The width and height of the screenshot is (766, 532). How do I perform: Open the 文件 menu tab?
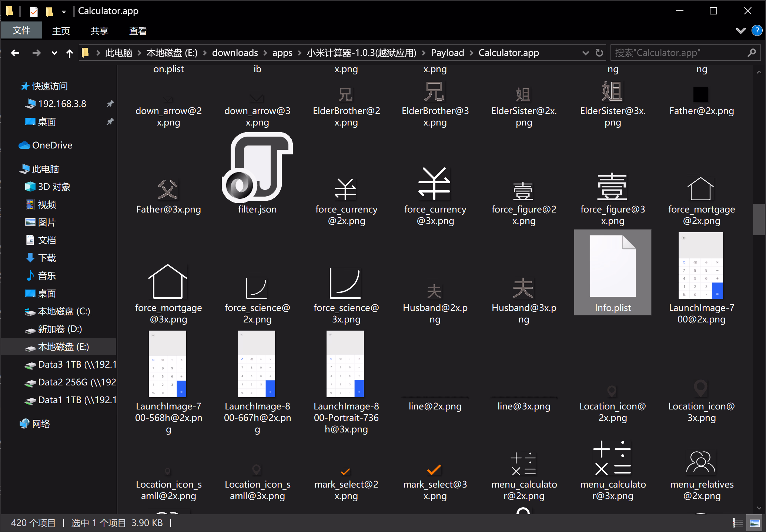point(21,30)
